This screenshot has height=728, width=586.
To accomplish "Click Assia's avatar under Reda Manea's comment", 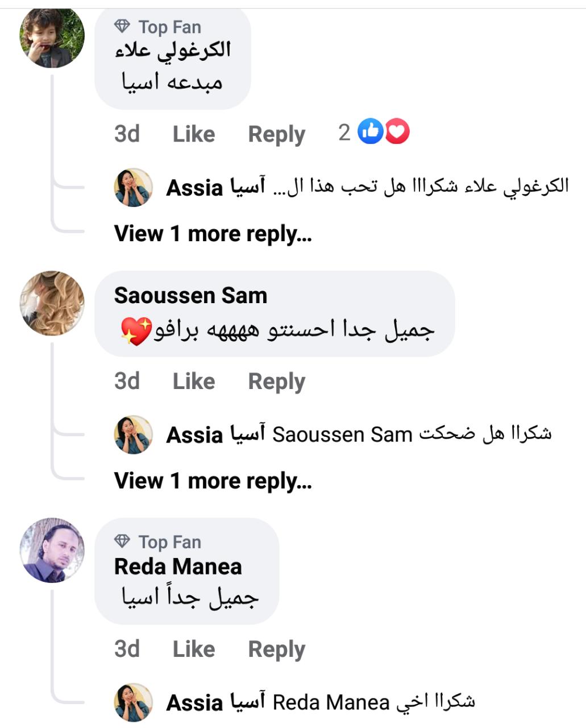I will click(x=134, y=702).
